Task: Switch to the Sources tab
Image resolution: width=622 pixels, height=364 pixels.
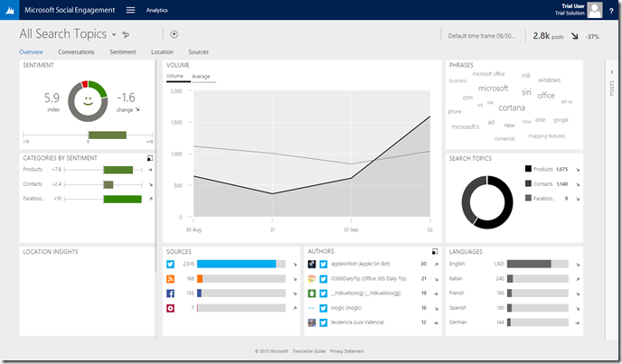Action: coord(198,52)
